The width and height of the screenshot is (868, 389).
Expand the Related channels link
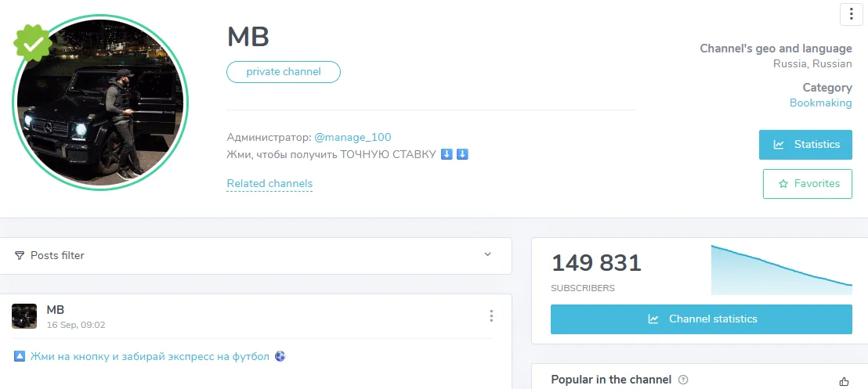269,184
